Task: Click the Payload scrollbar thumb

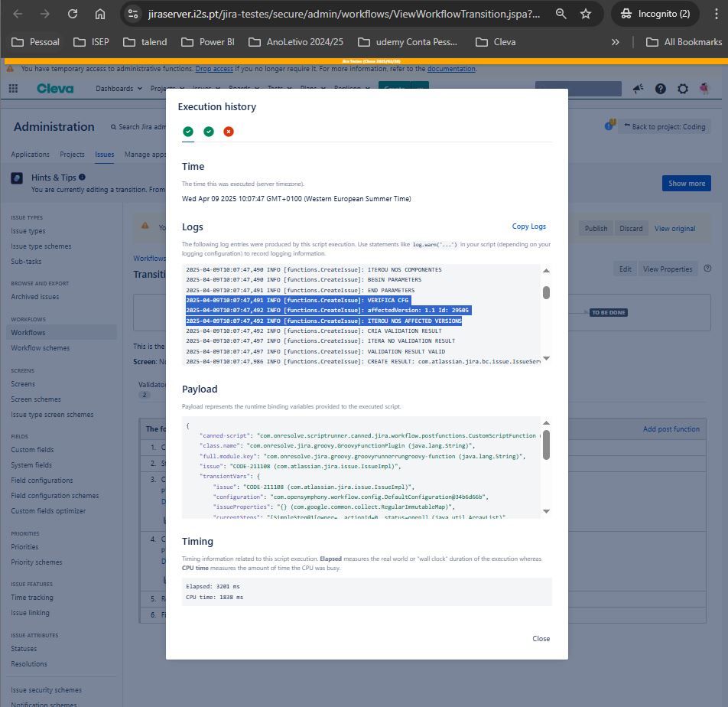Action: (546, 445)
